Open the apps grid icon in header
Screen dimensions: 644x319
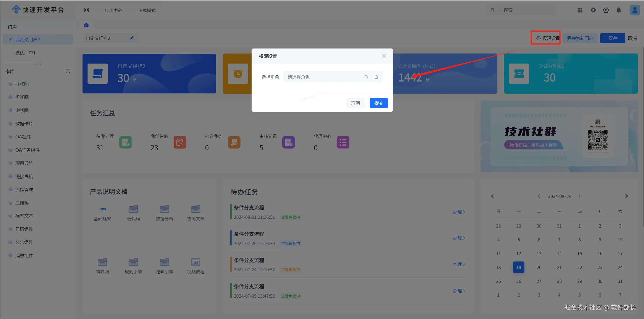(x=580, y=10)
